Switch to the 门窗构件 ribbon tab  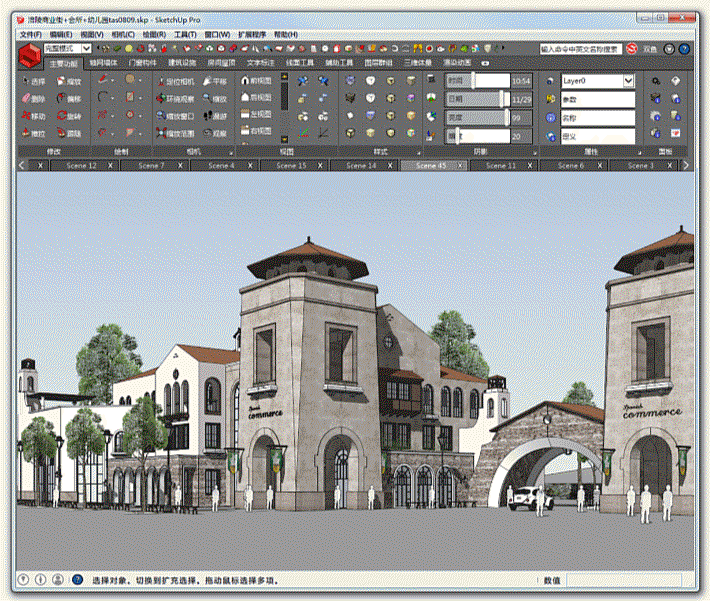pos(143,62)
